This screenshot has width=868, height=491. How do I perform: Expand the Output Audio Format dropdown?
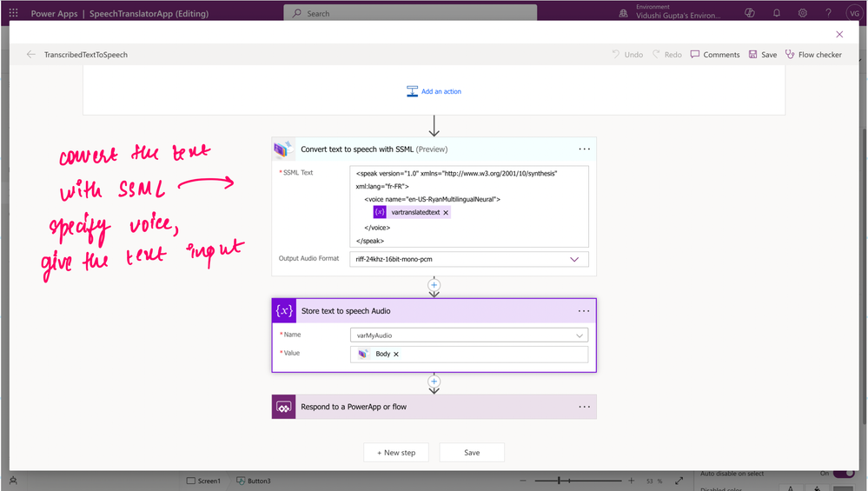(574, 259)
